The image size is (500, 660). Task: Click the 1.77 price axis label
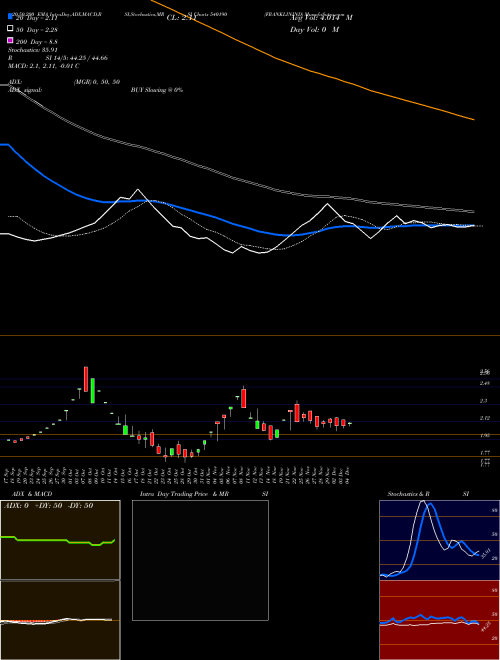[x=484, y=452]
